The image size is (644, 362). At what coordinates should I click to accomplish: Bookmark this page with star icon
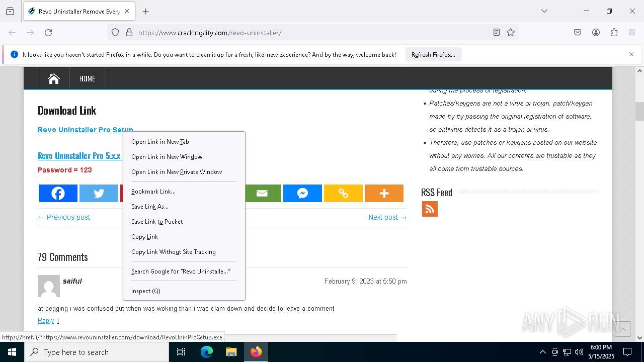click(511, 33)
